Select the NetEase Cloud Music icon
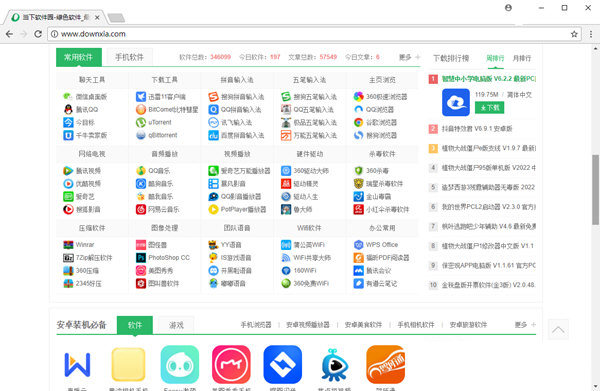Image resolution: width=600 pixels, height=391 pixels. [141, 209]
